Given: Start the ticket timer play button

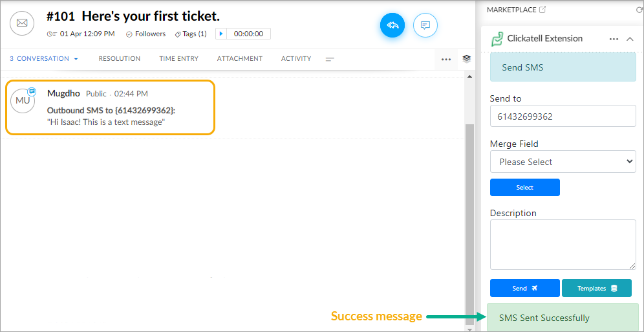Looking at the screenshot, I should 221,34.
